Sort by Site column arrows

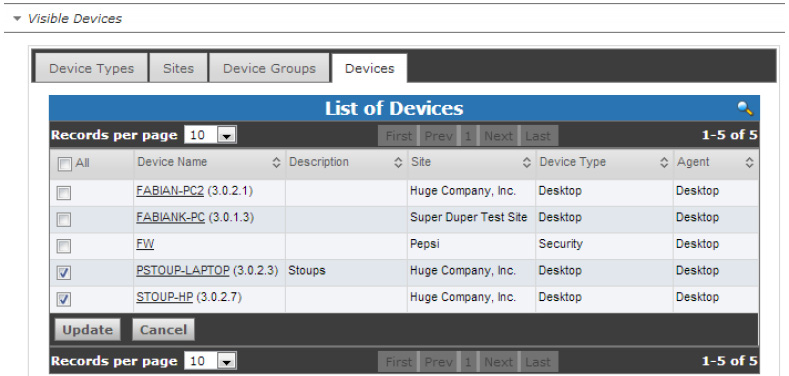tap(527, 163)
